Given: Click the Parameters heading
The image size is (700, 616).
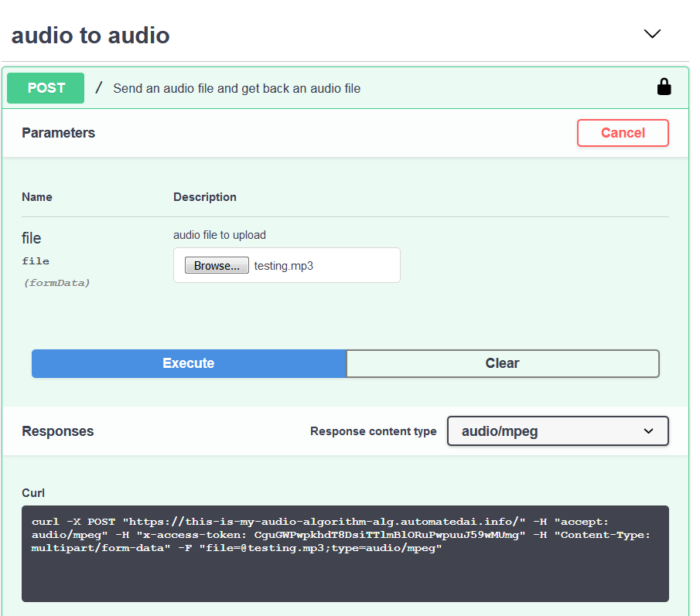Looking at the screenshot, I should (x=59, y=133).
